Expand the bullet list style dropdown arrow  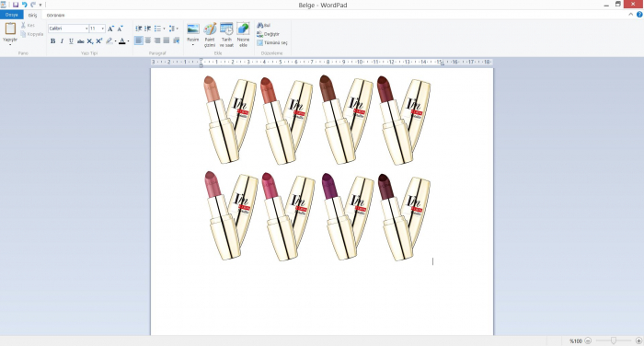[164, 29]
